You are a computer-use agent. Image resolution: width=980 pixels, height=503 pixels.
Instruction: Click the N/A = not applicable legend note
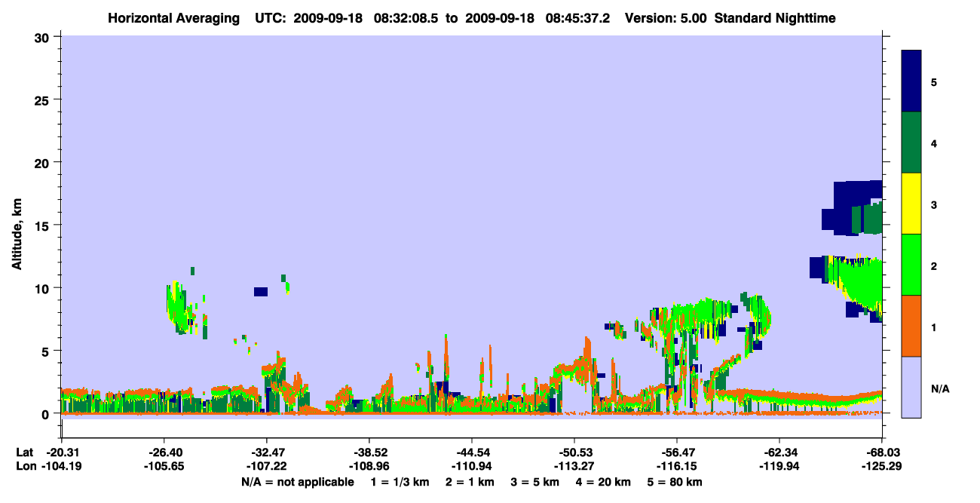click(x=297, y=481)
